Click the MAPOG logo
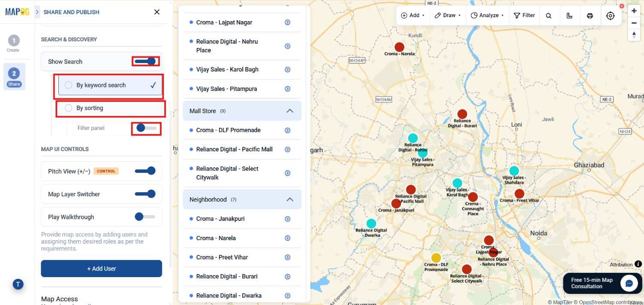 (x=17, y=12)
